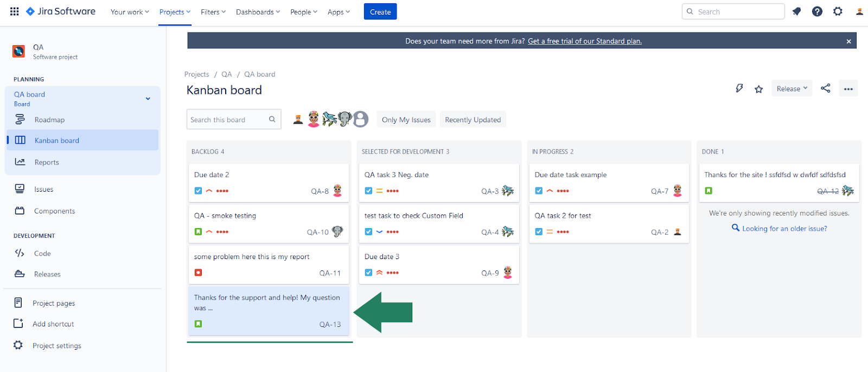Toggle the Recently Updated filter
Image resolution: width=868 pixels, height=372 pixels.
click(x=473, y=120)
